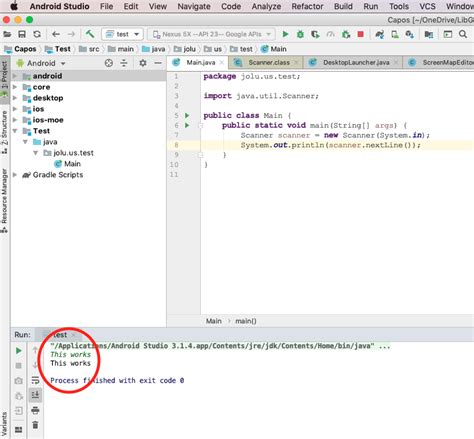The image size is (474, 439).
Task: Start debugging with the green bug icon
Action: [x=300, y=34]
